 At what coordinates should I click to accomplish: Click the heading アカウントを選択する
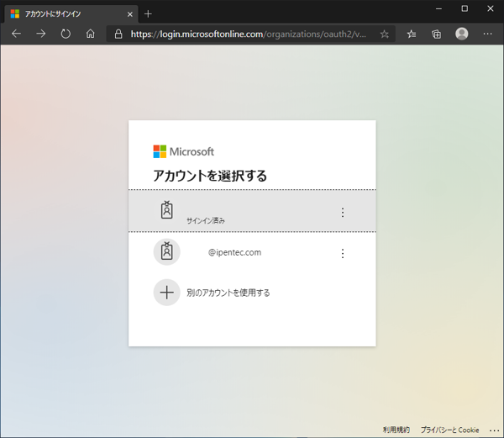[x=210, y=176]
